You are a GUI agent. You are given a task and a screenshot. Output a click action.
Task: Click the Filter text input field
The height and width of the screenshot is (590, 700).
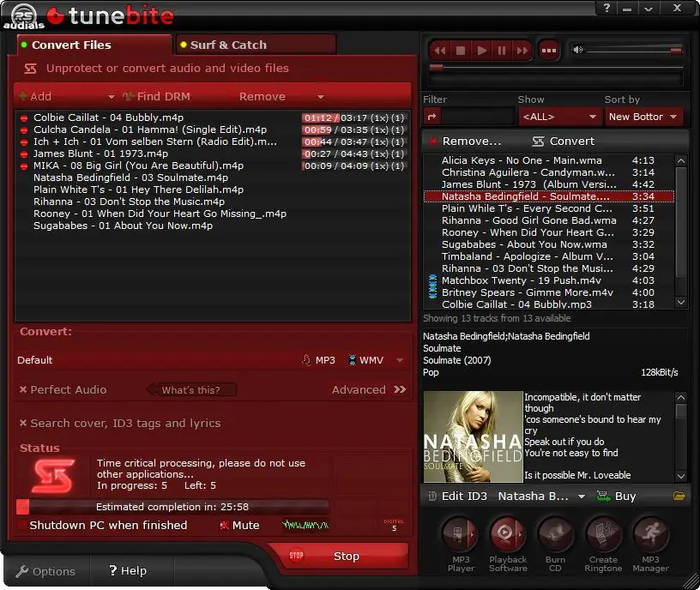click(477, 117)
